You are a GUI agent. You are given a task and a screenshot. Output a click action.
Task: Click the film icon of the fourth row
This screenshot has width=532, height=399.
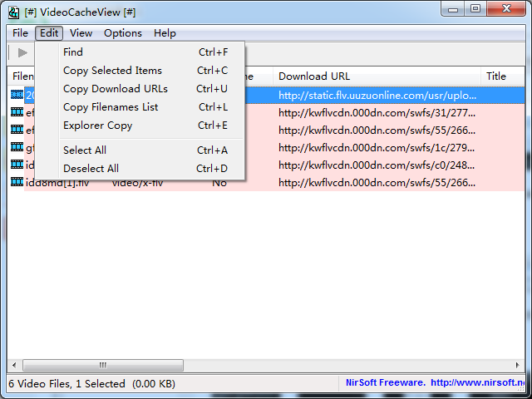tap(17, 147)
